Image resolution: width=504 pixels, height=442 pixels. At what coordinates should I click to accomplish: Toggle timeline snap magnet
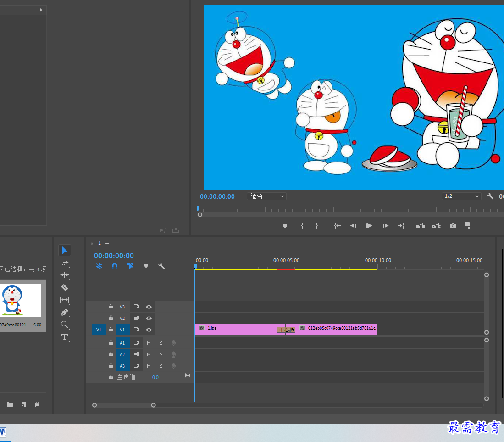click(115, 266)
